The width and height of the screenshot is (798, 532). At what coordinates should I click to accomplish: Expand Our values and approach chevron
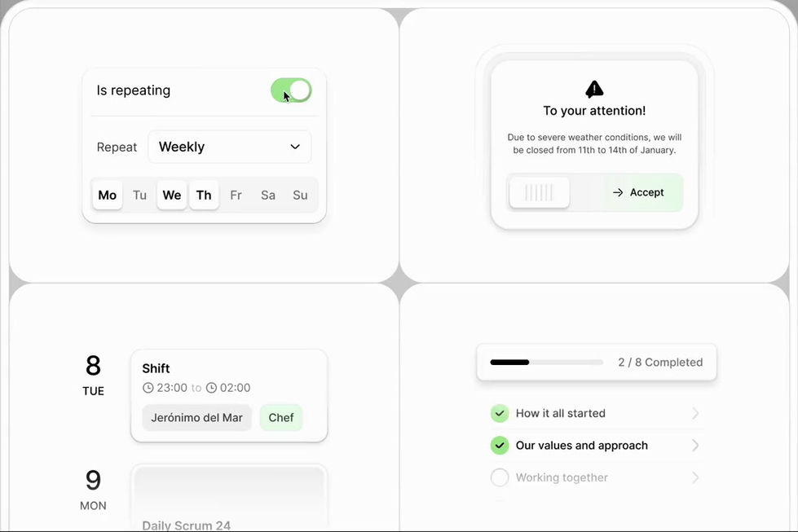point(695,446)
